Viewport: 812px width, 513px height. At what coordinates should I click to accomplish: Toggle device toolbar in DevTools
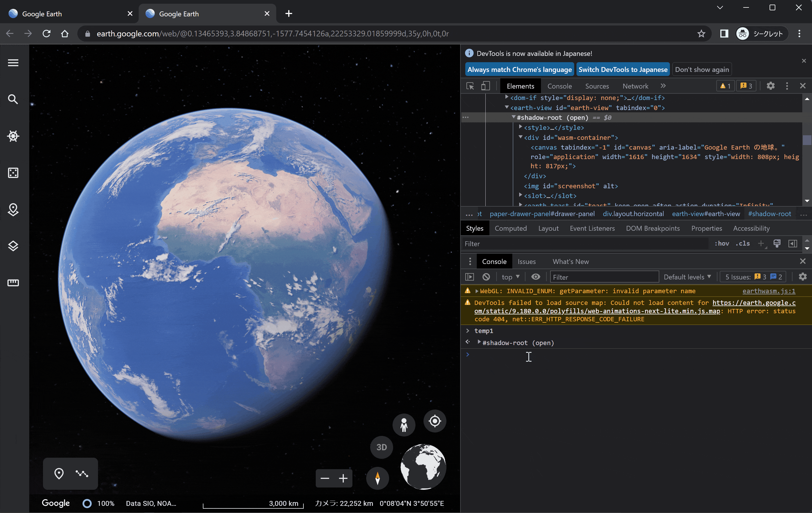click(x=485, y=86)
